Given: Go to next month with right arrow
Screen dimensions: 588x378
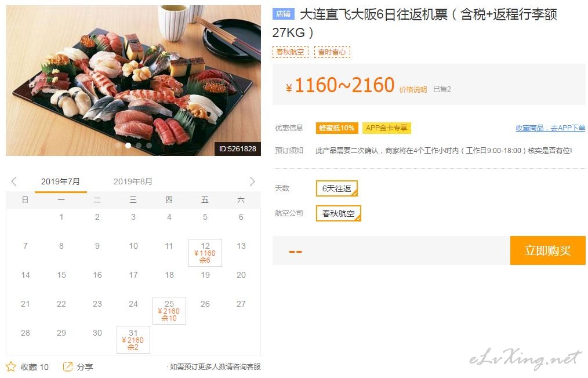Looking at the screenshot, I should click(252, 181).
